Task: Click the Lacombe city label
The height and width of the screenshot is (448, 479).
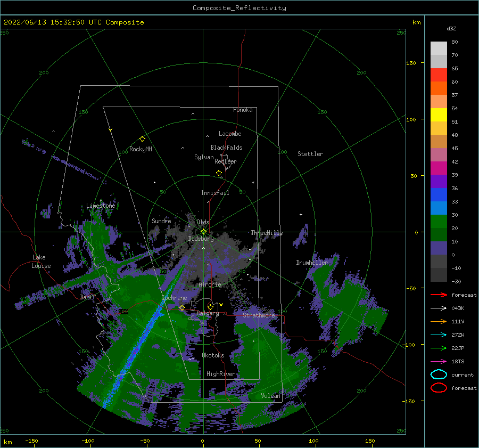Action: point(230,134)
